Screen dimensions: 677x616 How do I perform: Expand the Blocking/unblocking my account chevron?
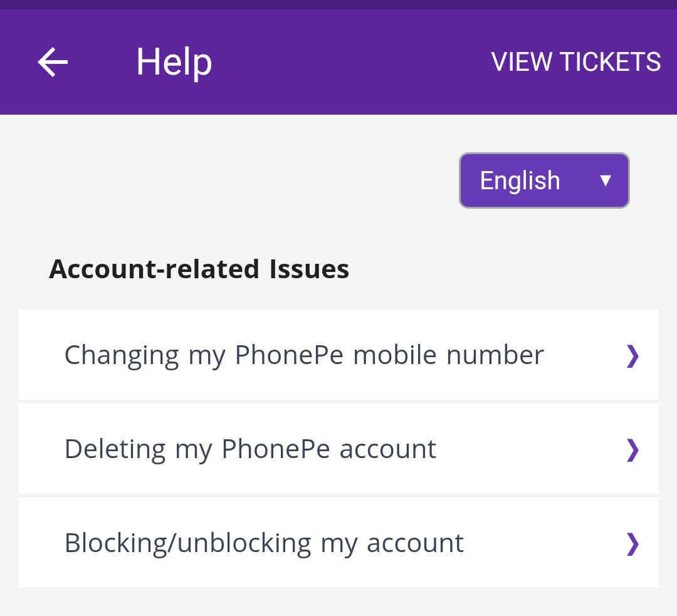coord(632,543)
